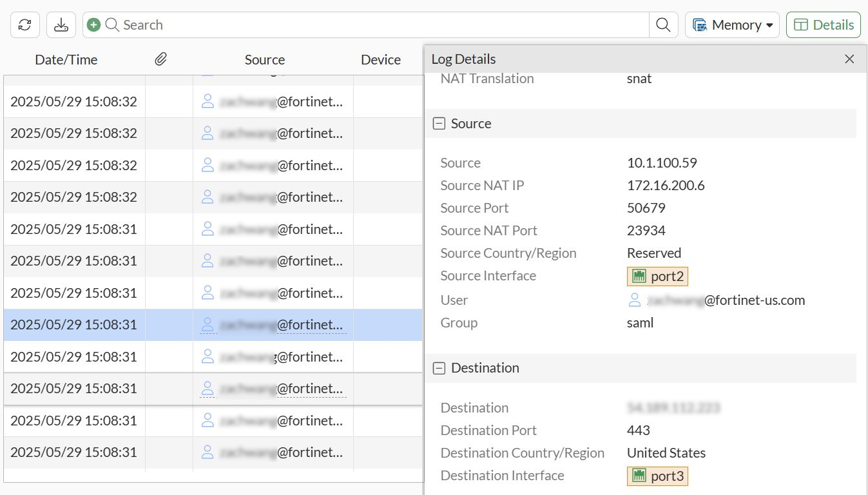The image size is (868, 495).
Task: Click the refresh logs icon
Action: [x=25, y=25]
